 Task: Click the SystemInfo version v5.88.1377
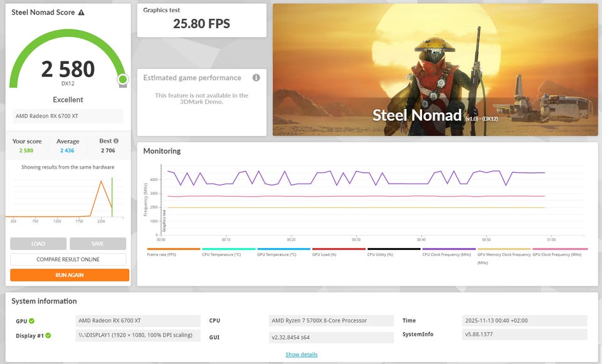click(x=525, y=334)
